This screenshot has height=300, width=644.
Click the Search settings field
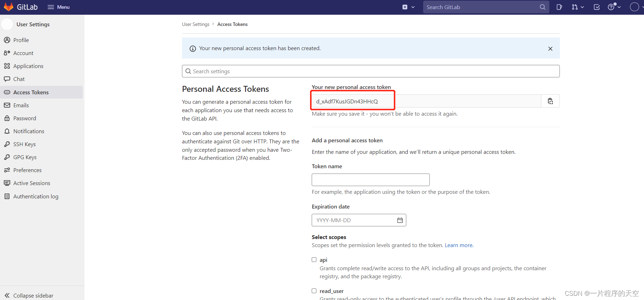(x=371, y=71)
